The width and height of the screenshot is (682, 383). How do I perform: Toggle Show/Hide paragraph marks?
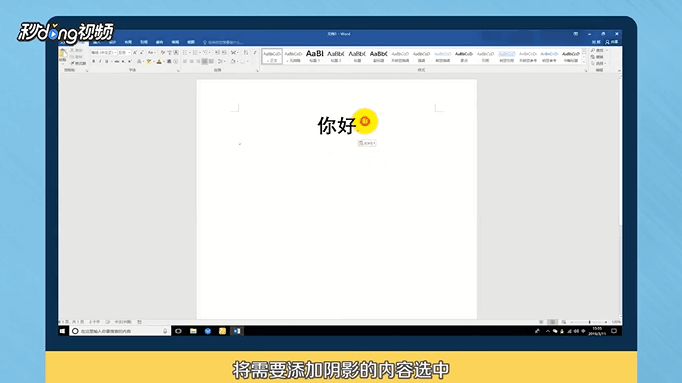point(255,52)
